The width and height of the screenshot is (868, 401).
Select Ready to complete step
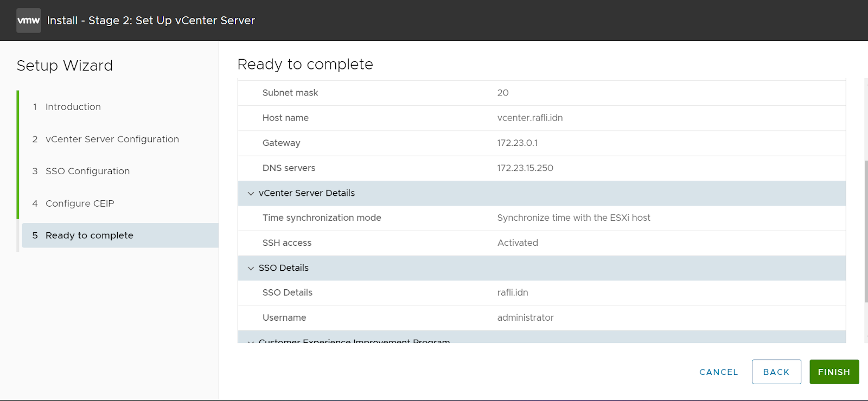[120, 235]
